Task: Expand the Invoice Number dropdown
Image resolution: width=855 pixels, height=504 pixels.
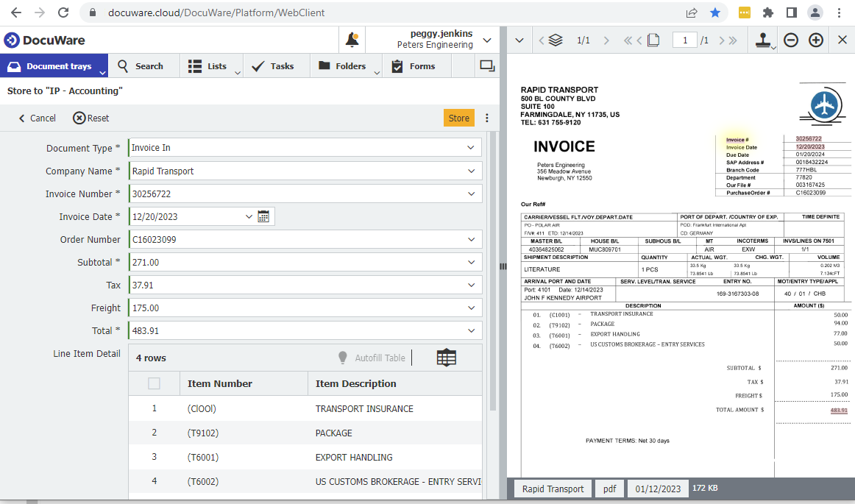Action: click(x=471, y=194)
